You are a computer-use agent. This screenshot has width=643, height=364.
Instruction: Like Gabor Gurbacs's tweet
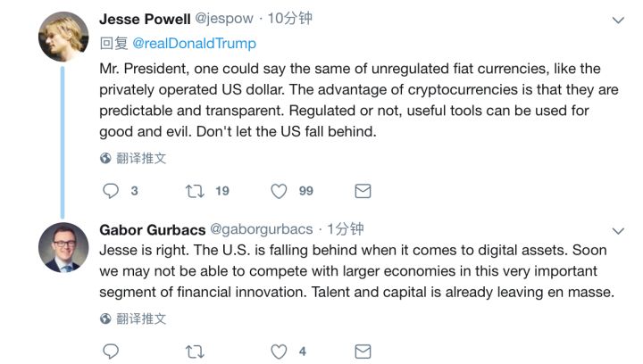tap(279, 352)
